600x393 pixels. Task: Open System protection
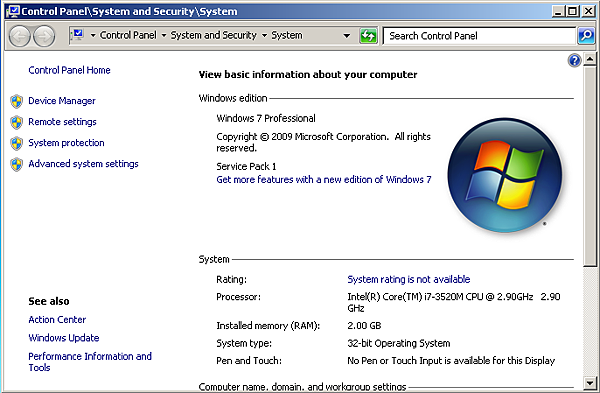66,143
